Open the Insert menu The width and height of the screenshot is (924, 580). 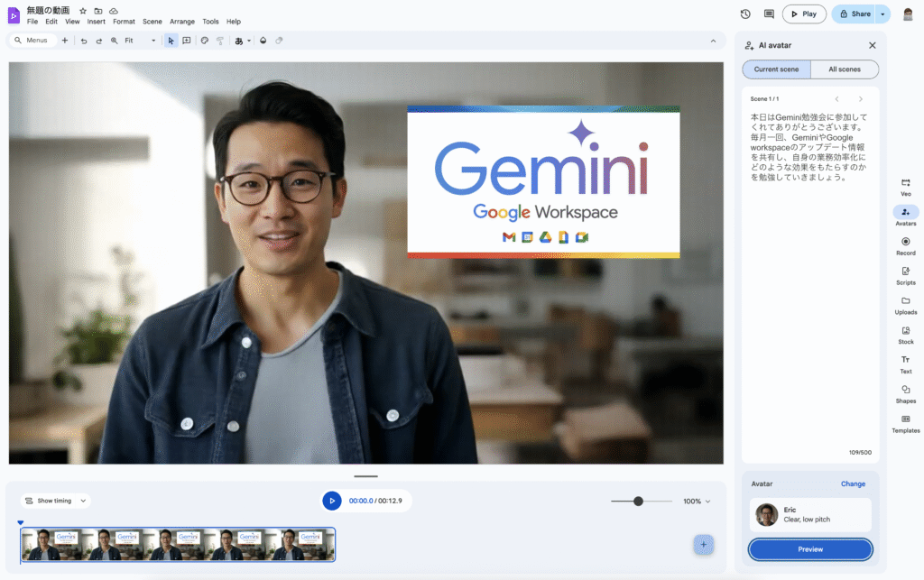[x=96, y=22]
